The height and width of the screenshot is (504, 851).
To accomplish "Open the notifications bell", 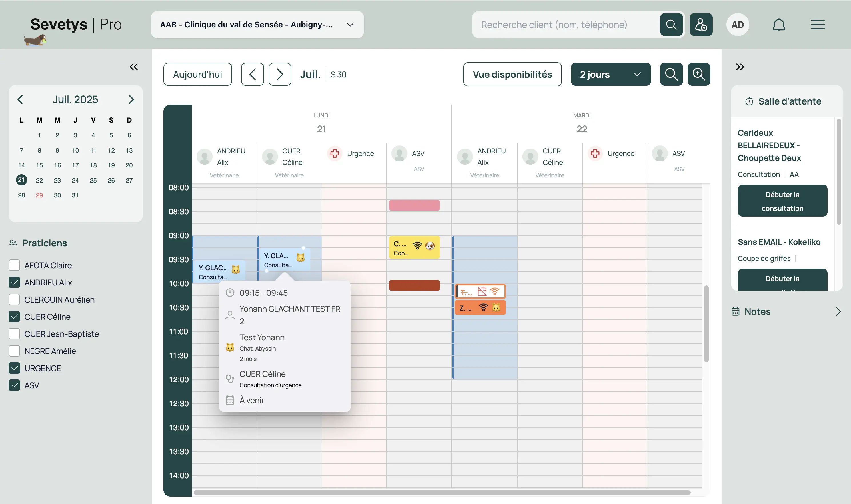I will [779, 25].
